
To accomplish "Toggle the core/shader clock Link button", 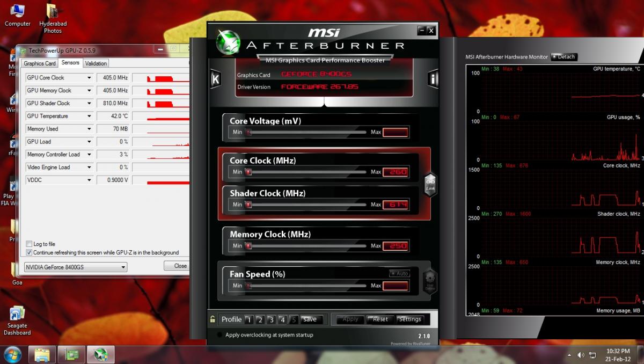I will pos(430,185).
